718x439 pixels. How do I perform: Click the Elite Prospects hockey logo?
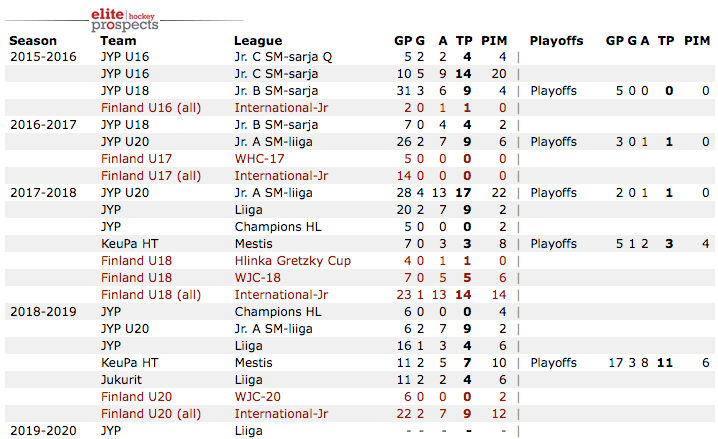point(125,16)
